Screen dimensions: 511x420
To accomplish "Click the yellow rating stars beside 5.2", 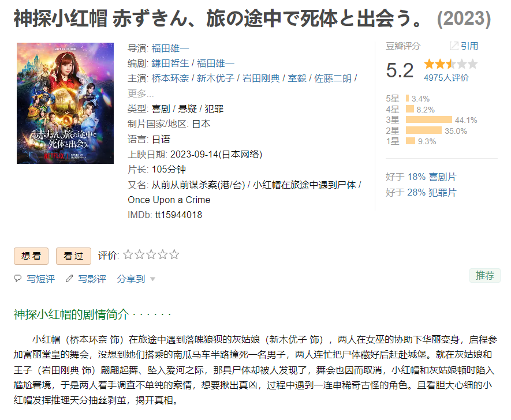I will coord(451,64).
